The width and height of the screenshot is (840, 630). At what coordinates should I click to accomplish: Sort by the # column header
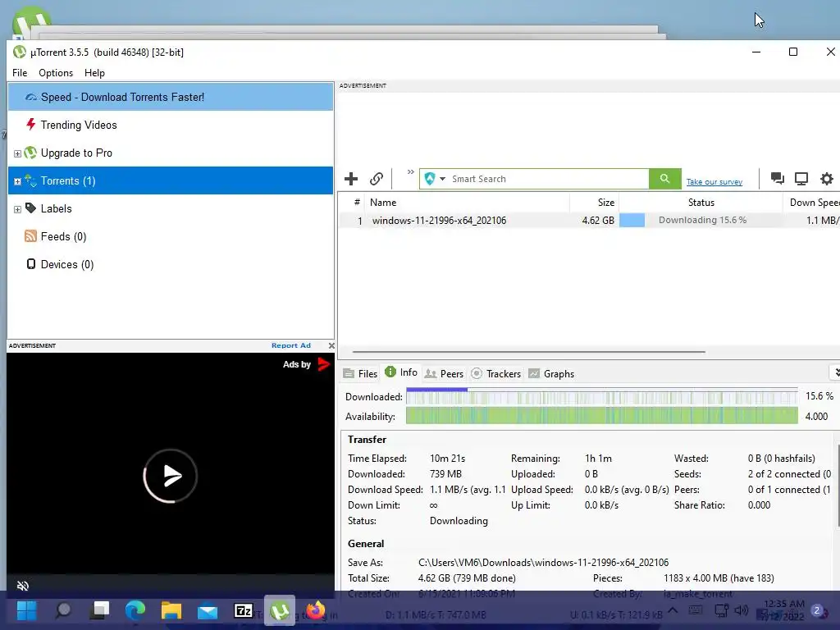coord(352,203)
